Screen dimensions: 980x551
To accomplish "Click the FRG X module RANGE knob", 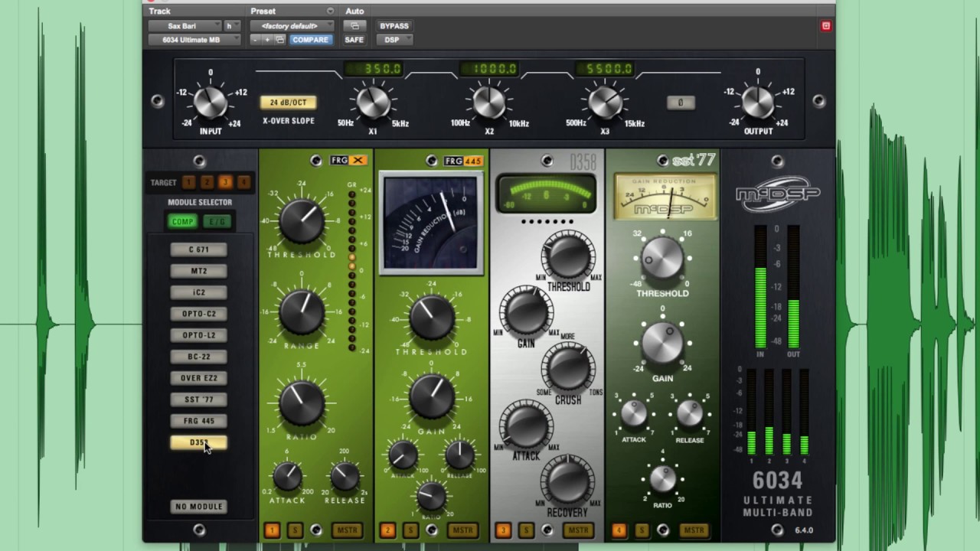I will (x=302, y=311).
